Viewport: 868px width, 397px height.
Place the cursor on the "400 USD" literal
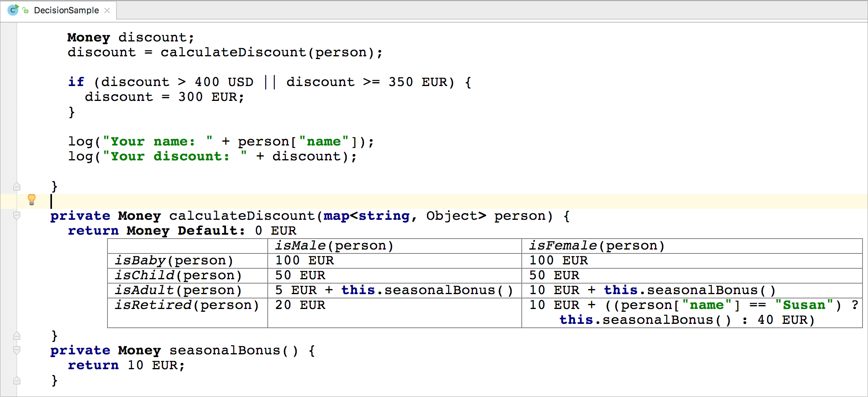224,82
